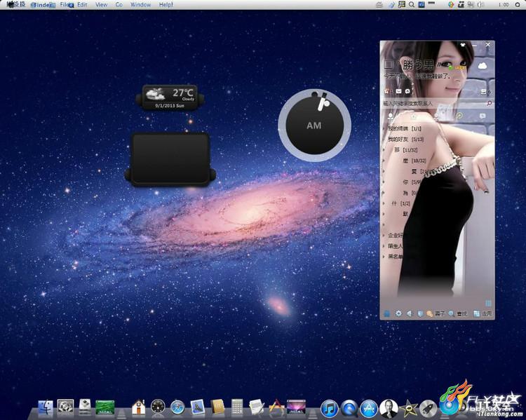This screenshot has width=526, height=420.
Task: Expand the 我的设备 [1/1] group
Action: coord(404,128)
